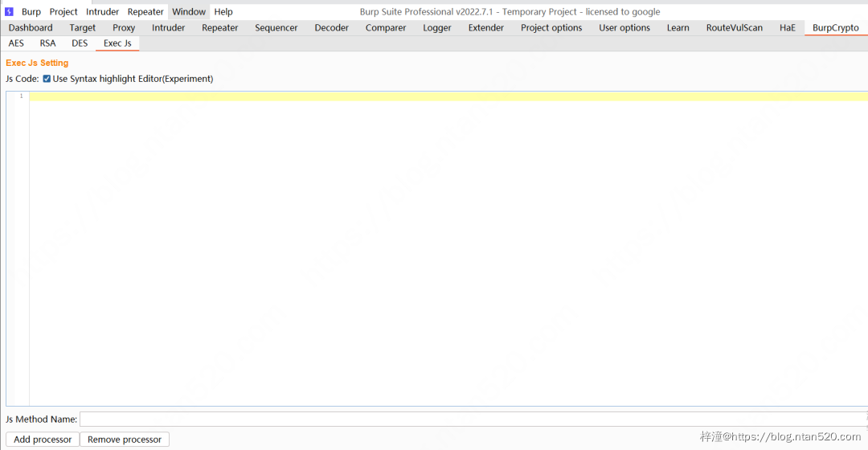Click into line 1 of the Js code editor
868x450 pixels.
(x=448, y=96)
